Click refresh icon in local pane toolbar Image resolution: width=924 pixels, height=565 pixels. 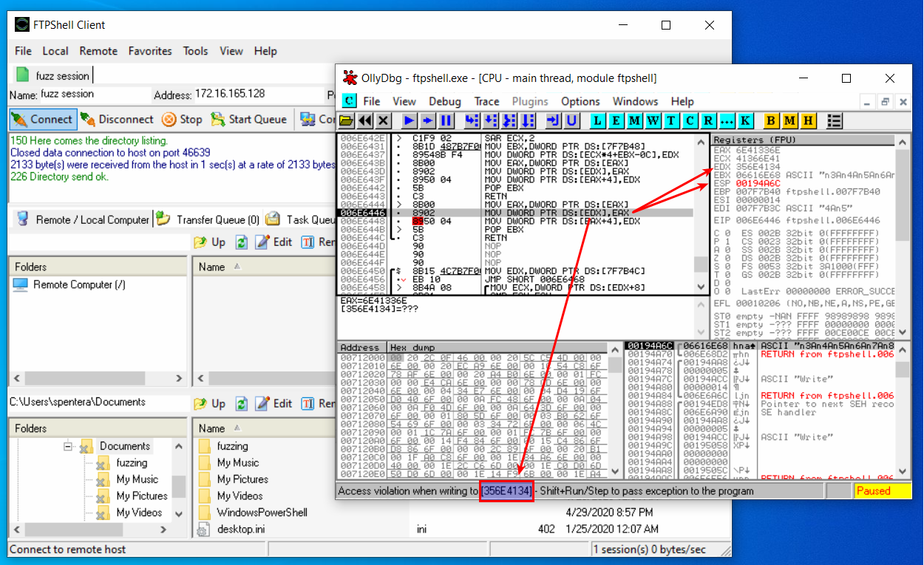241,404
